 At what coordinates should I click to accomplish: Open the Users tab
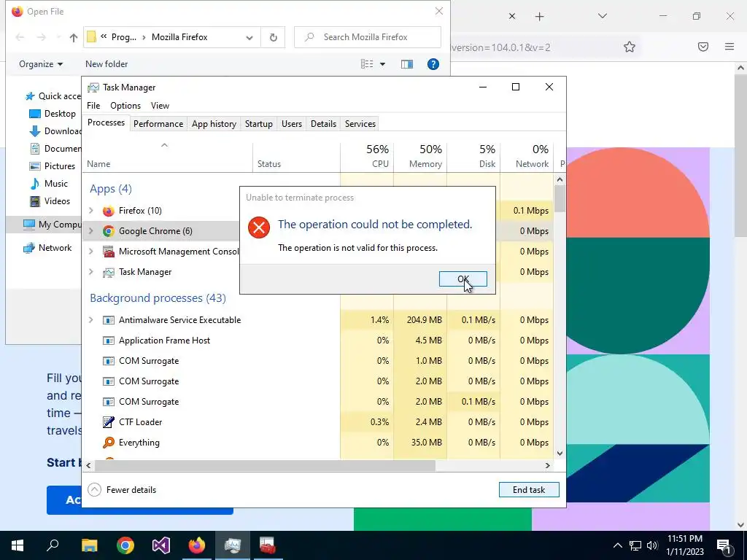(292, 124)
